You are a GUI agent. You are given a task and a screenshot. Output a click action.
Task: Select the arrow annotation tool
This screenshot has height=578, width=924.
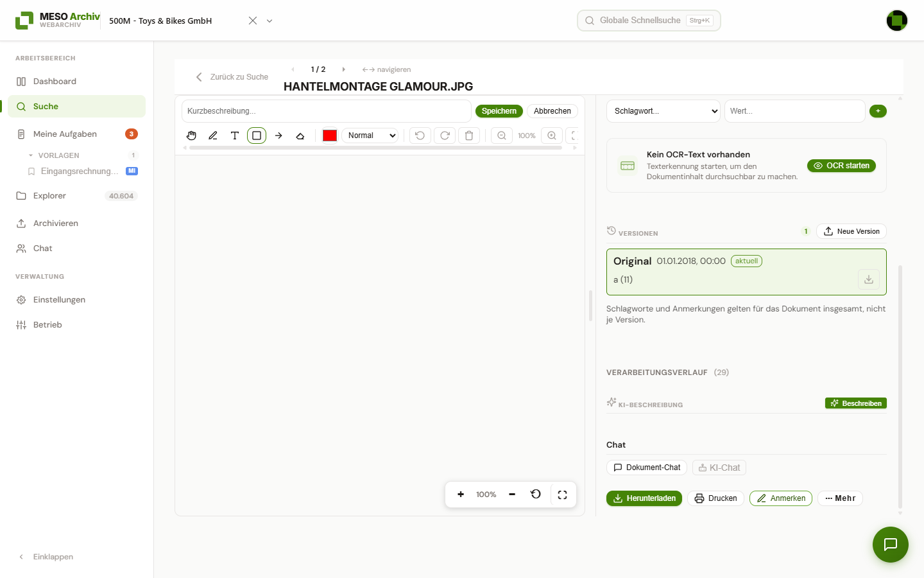[278, 136]
